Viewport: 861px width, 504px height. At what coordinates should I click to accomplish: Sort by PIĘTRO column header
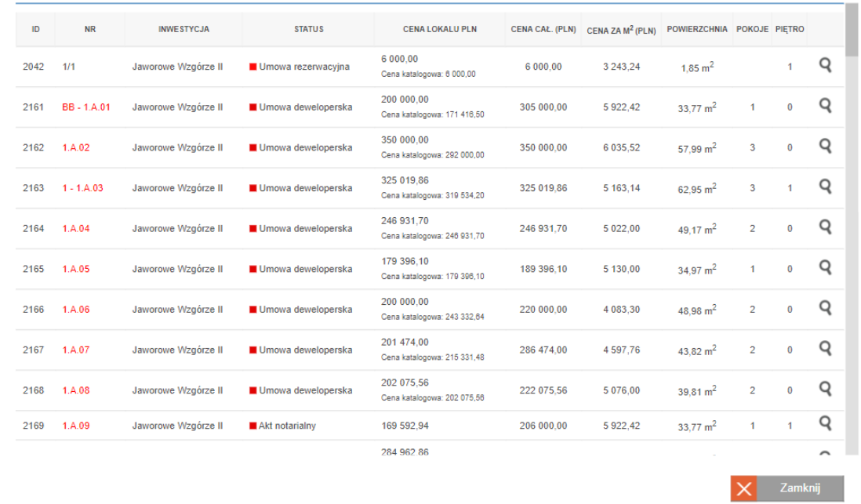coord(790,29)
